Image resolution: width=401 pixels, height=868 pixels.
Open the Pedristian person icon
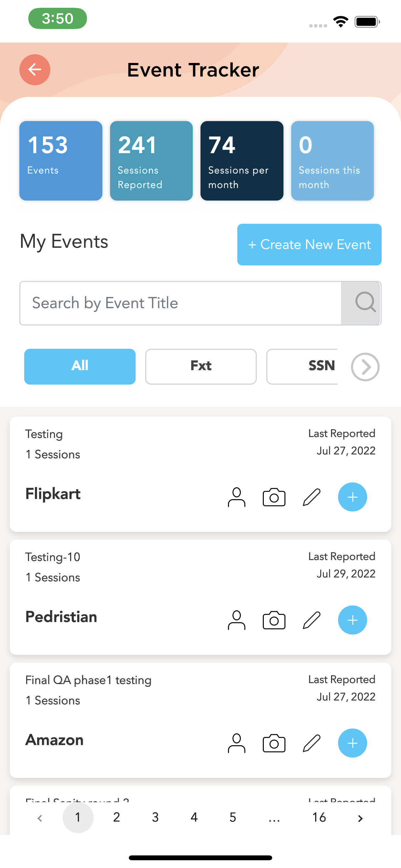click(x=237, y=620)
